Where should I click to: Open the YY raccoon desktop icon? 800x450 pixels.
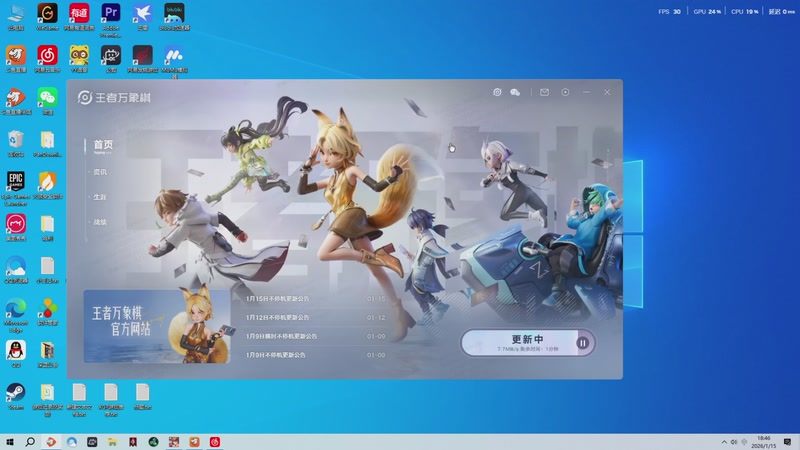click(79, 59)
